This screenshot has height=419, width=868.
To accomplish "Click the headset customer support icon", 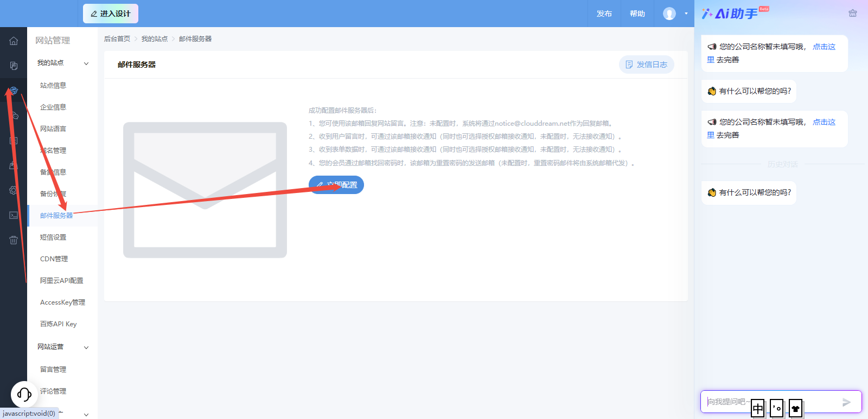I will pyautogui.click(x=24, y=394).
